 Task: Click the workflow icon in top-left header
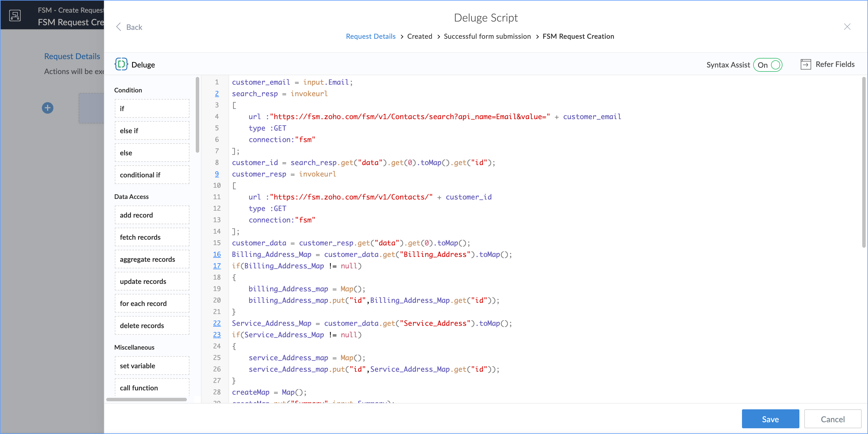coord(15,15)
